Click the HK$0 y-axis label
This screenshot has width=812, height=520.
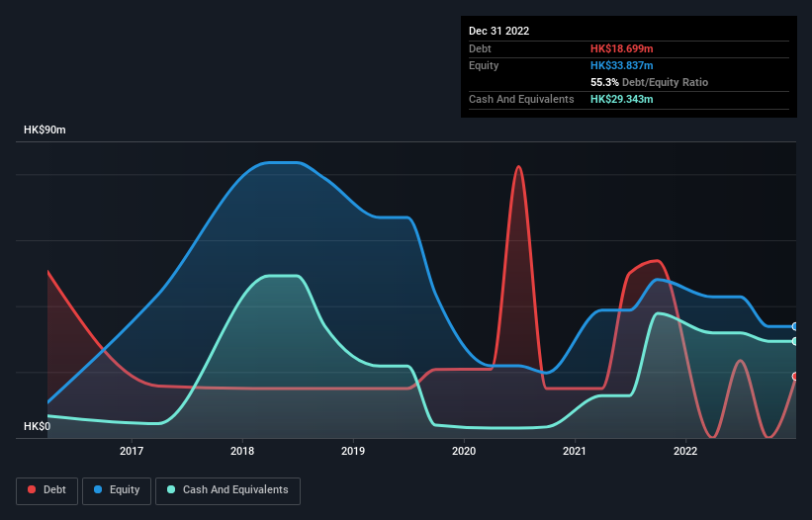click(x=38, y=426)
